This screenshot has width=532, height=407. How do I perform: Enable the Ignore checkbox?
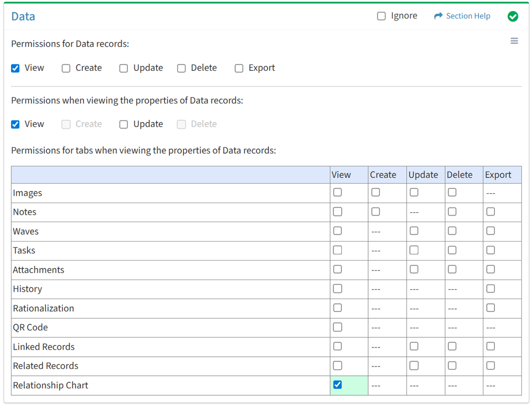coord(381,16)
